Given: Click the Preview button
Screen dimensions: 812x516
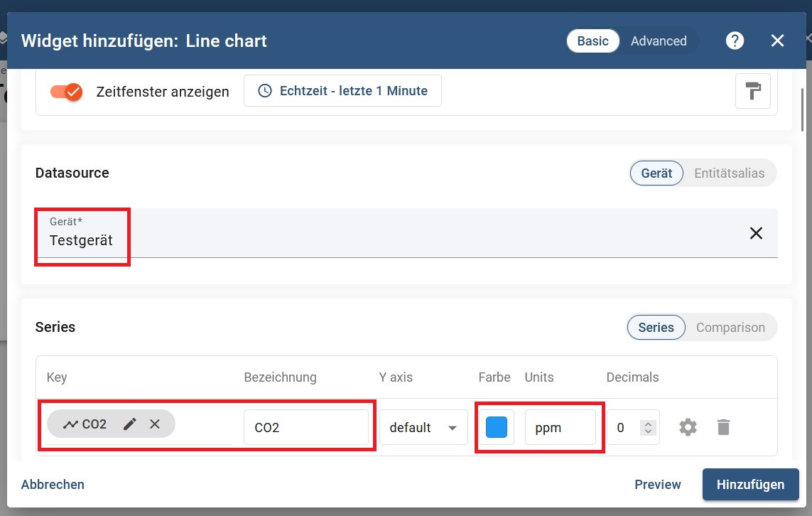Looking at the screenshot, I should pyautogui.click(x=658, y=485).
